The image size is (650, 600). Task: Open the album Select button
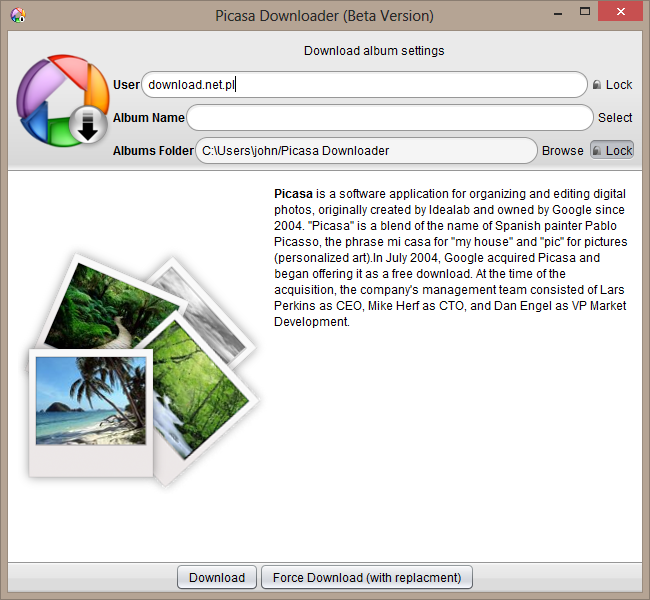pos(615,118)
